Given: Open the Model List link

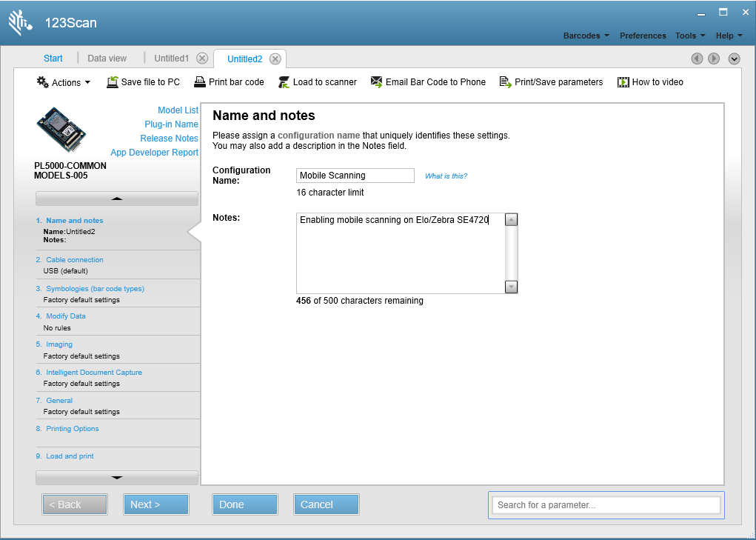Looking at the screenshot, I should (178, 110).
